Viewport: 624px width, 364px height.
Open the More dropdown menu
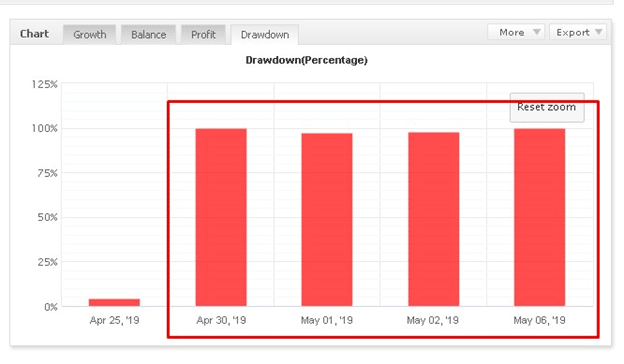(x=517, y=32)
